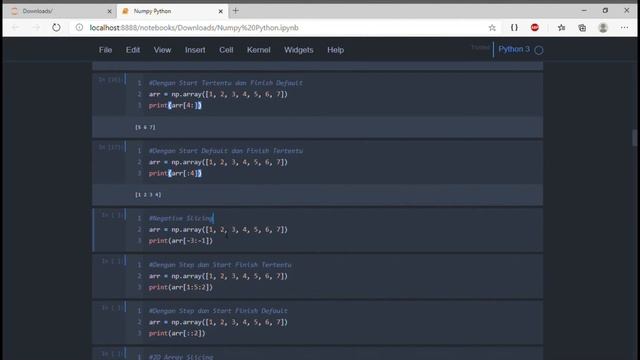Click the Start Tertentu dan Finish Default comment
The image size is (640, 360).
226,83
